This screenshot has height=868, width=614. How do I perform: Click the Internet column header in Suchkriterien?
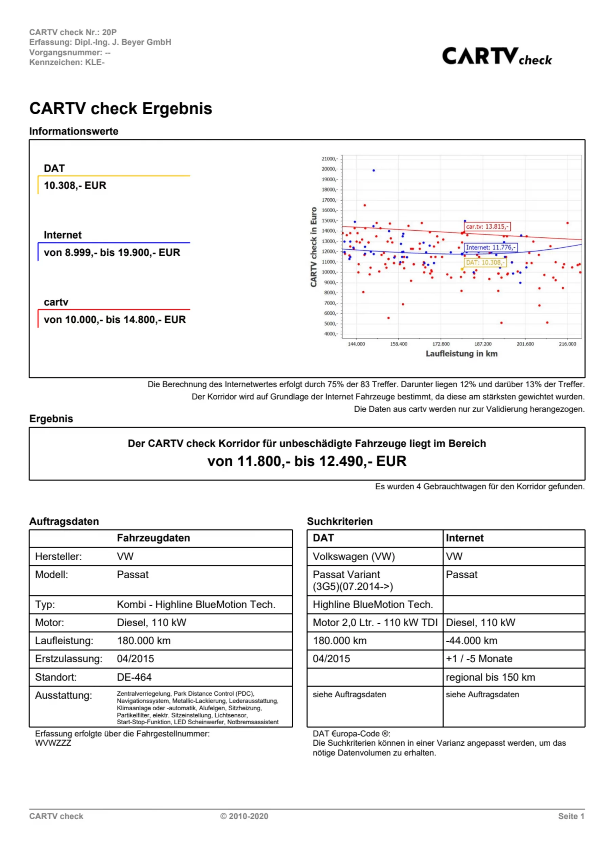464,538
